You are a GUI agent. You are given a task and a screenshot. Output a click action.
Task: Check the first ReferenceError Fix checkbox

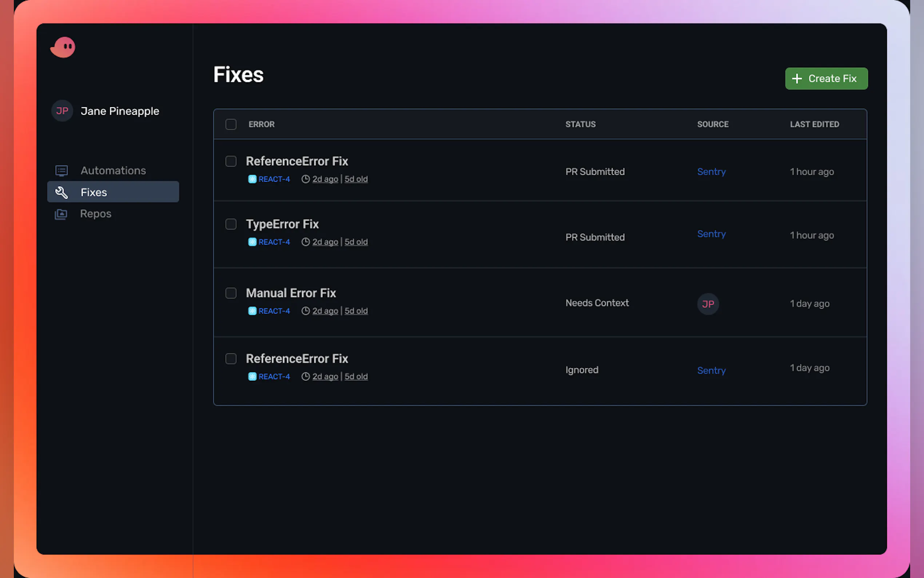point(231,161)
